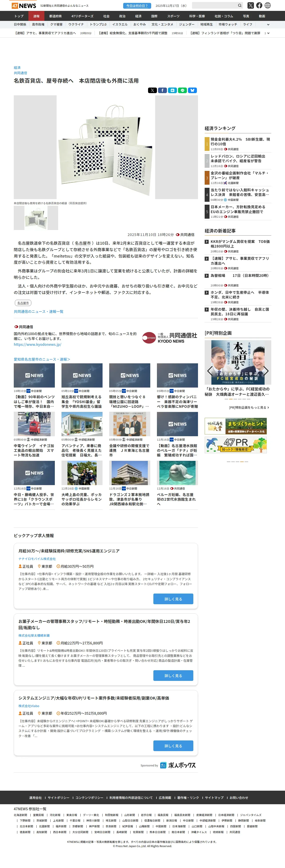Click the 今日は何の日？ button
The width and height of the screenshot is (285, 868).
point(137,6)
